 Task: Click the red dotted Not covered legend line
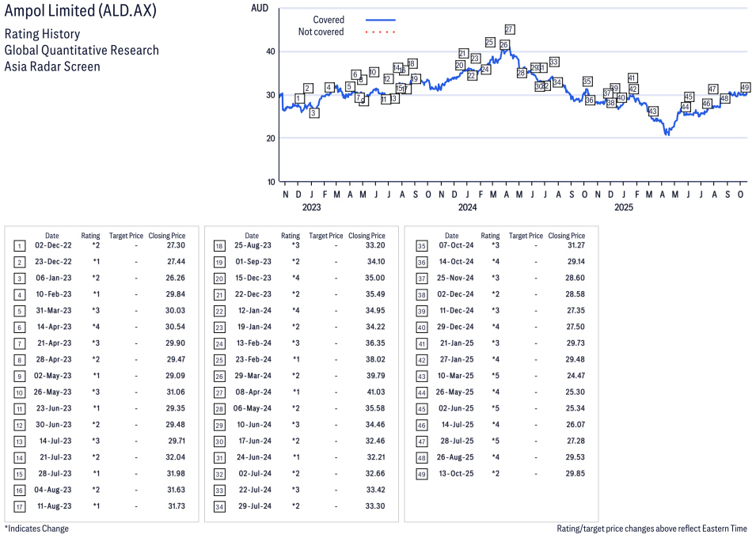tap(380, 32)
